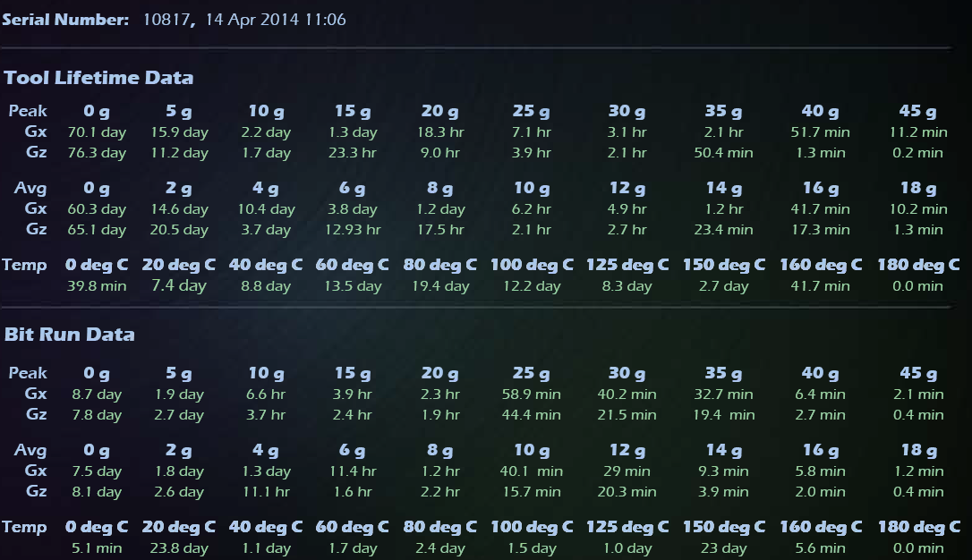Select the "11.4 hr" cell

click(353, 471)
